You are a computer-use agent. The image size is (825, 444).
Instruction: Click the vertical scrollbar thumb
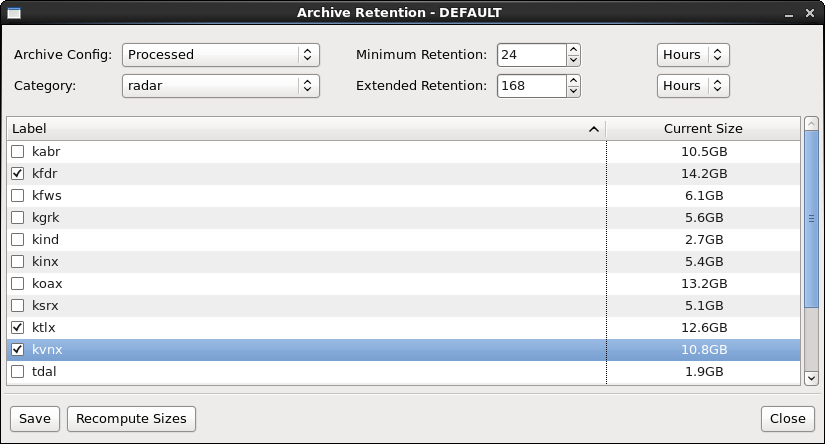tap(811, 219)
